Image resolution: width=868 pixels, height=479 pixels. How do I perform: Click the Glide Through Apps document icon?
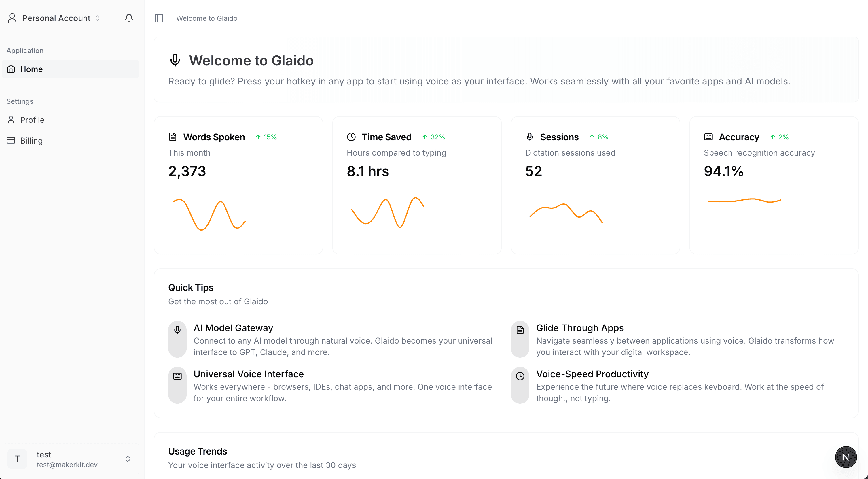(520, 330)
